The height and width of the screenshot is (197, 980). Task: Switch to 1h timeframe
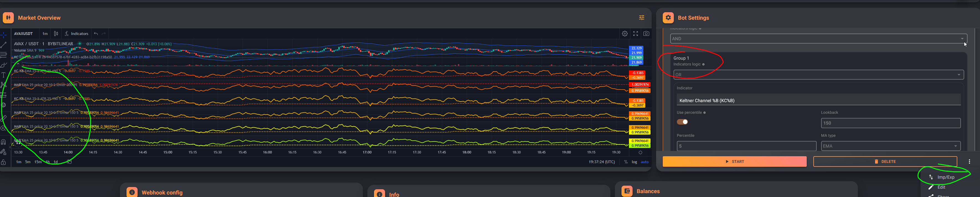click(x=48, y=162)
